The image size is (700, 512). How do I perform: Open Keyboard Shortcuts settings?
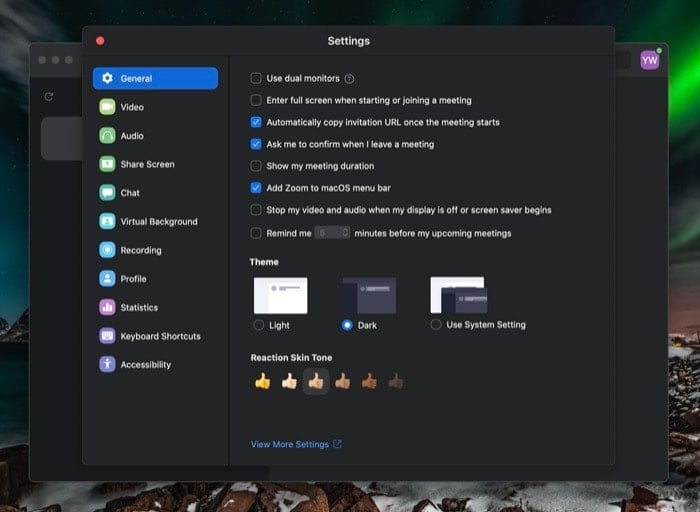tap(155, 336)
